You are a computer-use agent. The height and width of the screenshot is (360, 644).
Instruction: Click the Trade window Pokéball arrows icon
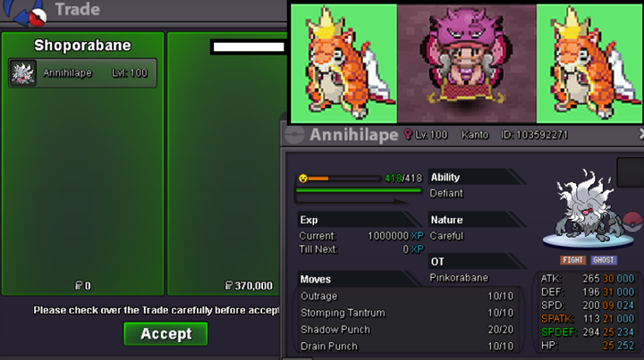[25, 12]
